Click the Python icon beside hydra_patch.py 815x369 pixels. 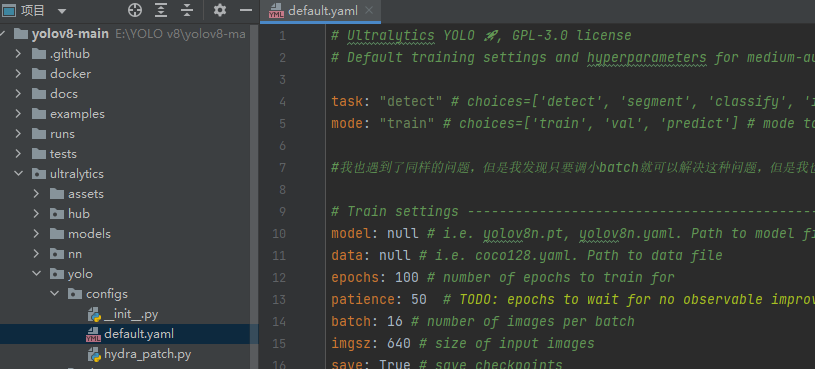94,354
